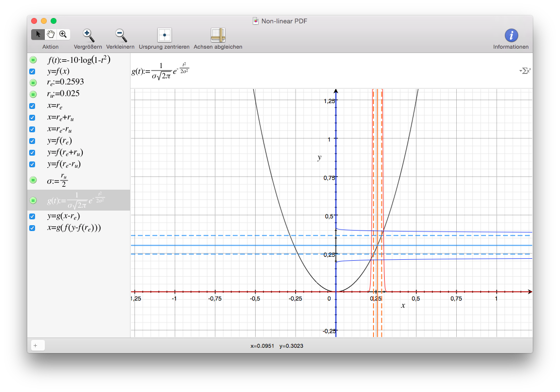Uncheck the y=f(rₑ+rᵤ) plot
The width and height of the screenshot is (560, 392).
tap(32, 153)
